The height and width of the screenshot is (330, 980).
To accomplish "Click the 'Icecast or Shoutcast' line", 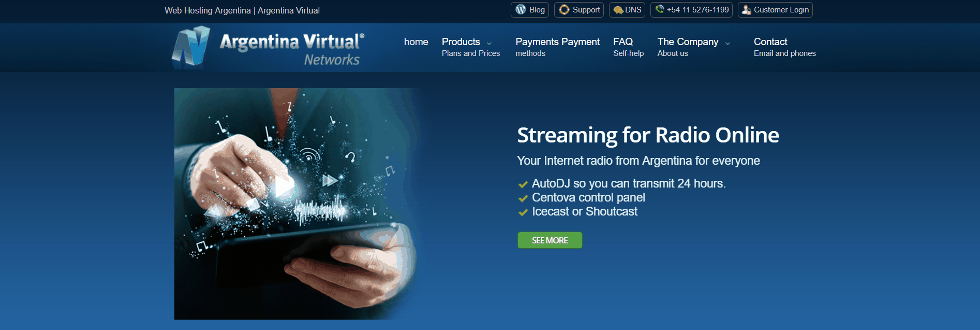I will point(585,211).
